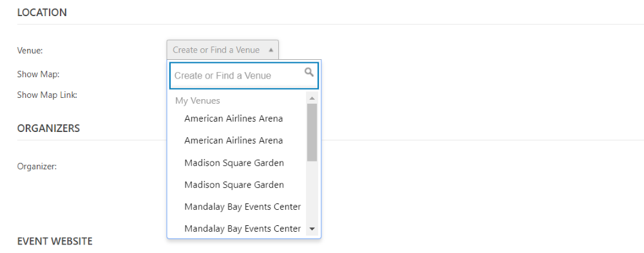Click the ORGANIZERS section heading

coord(48,128)
